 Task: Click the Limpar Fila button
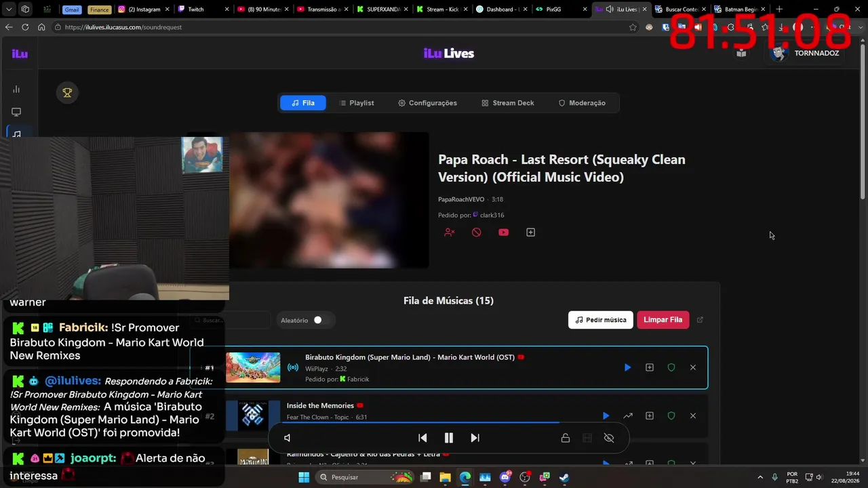[x=663, y=320]
